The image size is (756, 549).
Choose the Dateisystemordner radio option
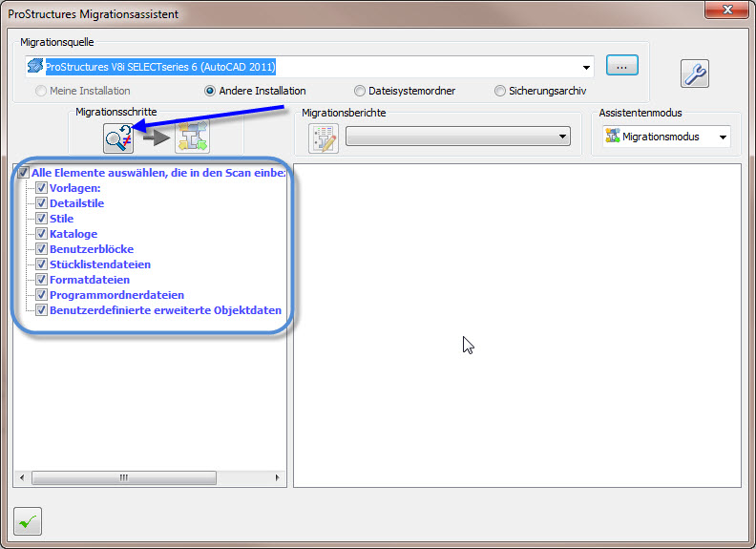(360, 91)
